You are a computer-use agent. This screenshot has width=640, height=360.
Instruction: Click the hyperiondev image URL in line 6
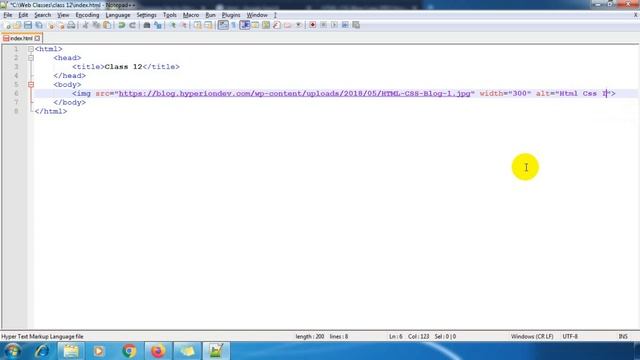[x=294, y=93]
